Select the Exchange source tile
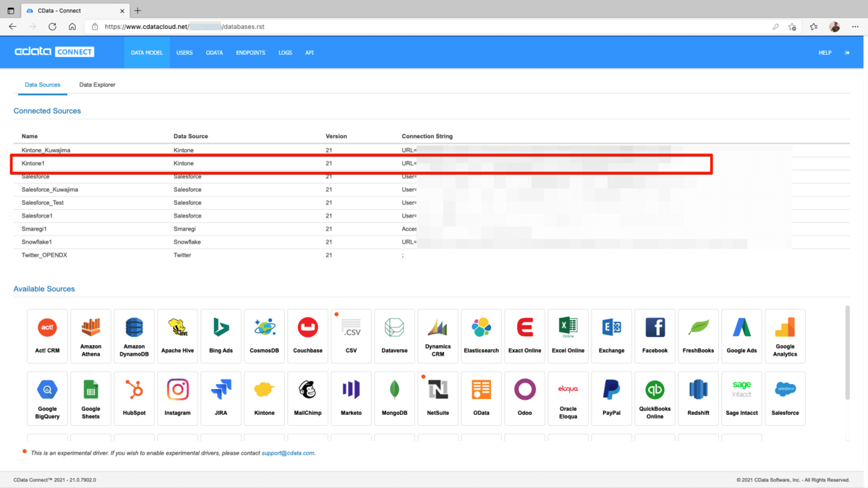Viewport: 868px width, 488px height. click(611, 336)
